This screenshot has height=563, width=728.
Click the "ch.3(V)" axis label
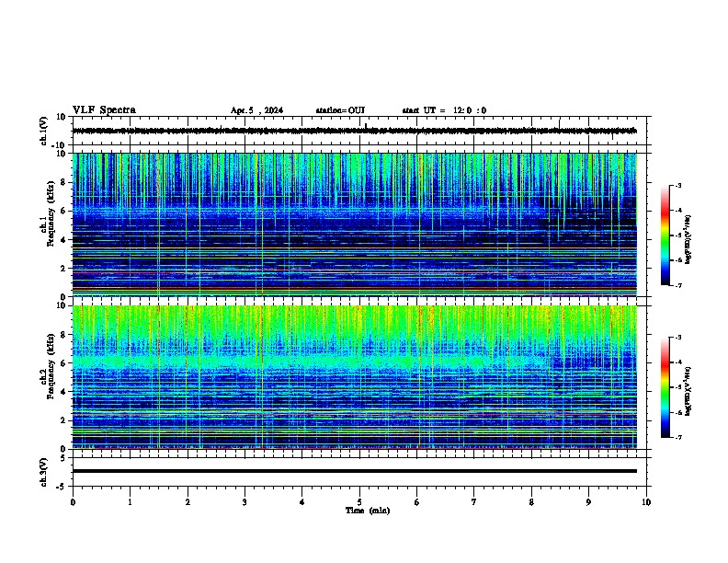[44, 472]
